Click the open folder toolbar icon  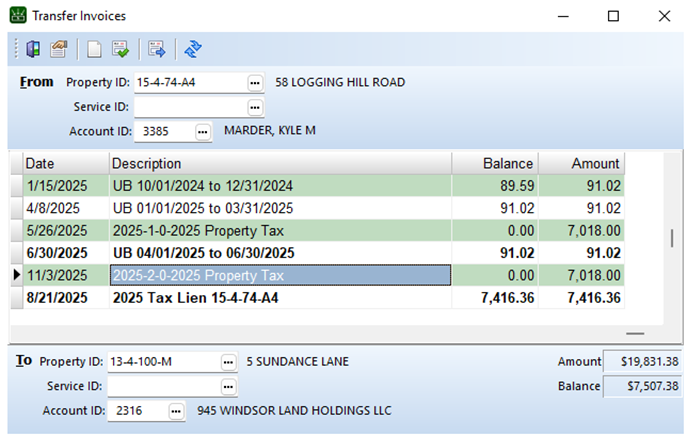(x=59, y=48)
